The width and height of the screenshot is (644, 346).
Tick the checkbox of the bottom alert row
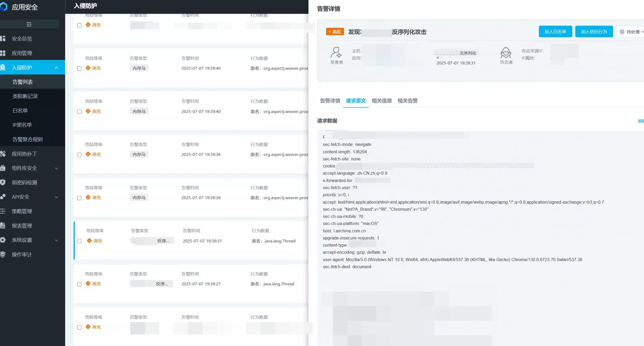[x=79, y=327]
